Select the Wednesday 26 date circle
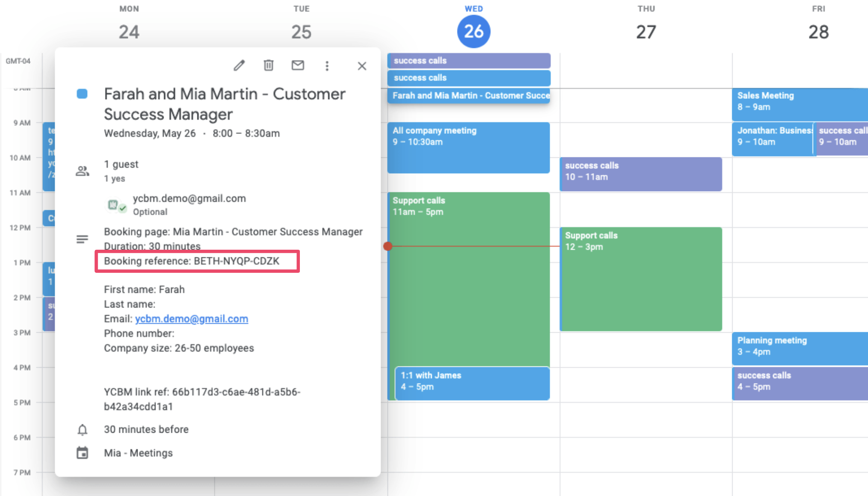Image resolution: width=868 pixels, height=496 pixels. 473,31
